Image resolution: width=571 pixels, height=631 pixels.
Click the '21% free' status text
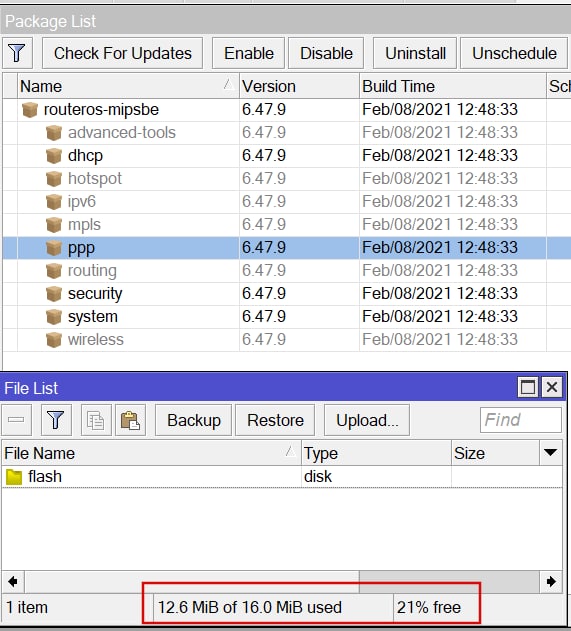(x=429, y=607)
